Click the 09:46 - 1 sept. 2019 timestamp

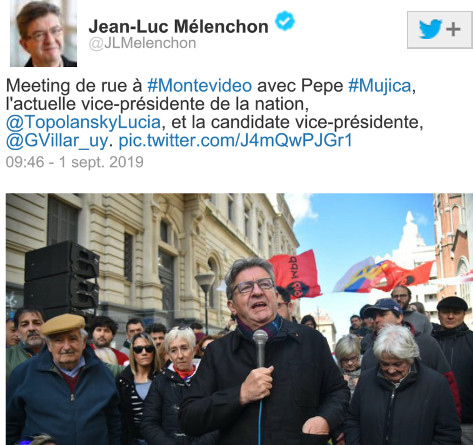75,162
